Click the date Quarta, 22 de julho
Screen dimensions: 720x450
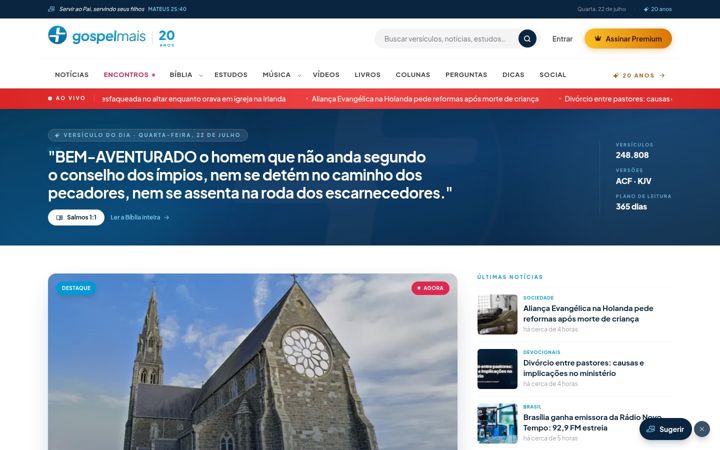pos(602,9)
